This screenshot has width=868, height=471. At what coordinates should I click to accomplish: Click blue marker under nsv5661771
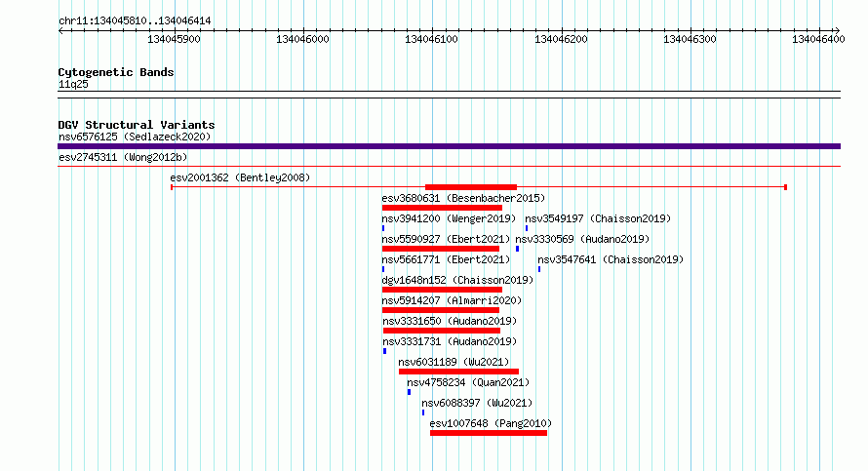383,269
